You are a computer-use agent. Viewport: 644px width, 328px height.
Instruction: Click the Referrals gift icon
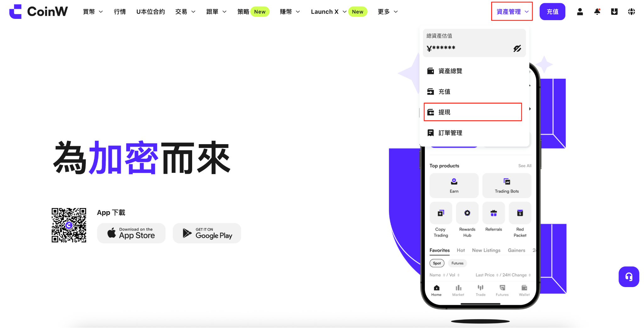pos(494,213)
